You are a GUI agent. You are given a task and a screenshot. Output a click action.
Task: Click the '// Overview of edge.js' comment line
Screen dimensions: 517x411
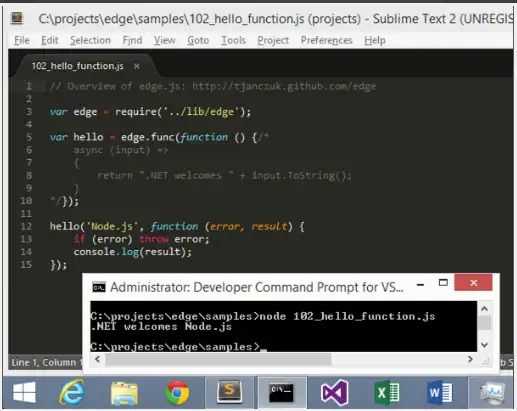(213, 86)
